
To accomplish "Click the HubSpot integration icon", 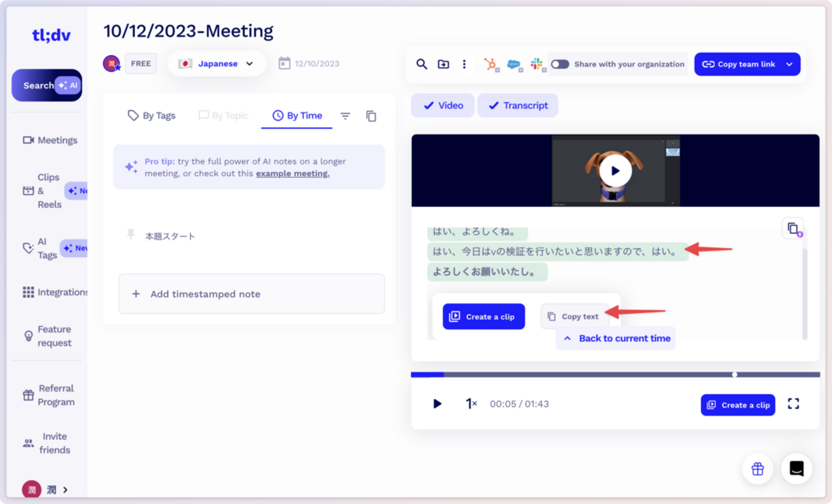I will [491, 64].
